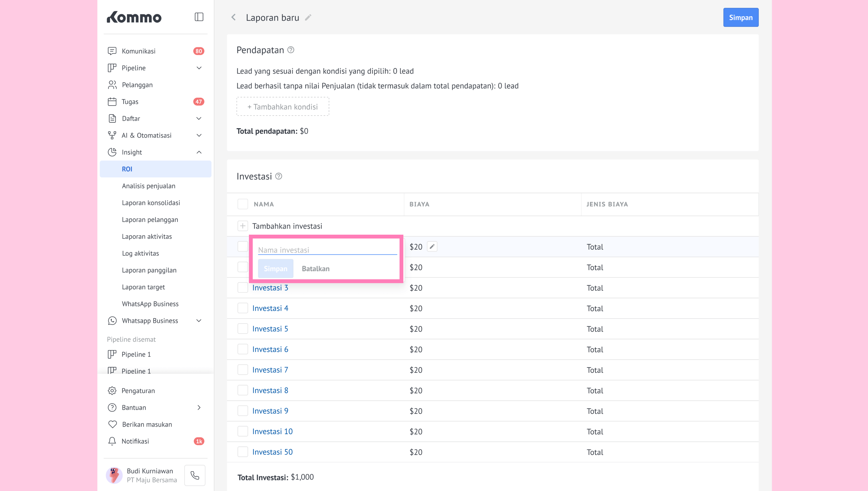
Task: Expand AI & Otomatisasi submenu
Action: click(199, 135)
